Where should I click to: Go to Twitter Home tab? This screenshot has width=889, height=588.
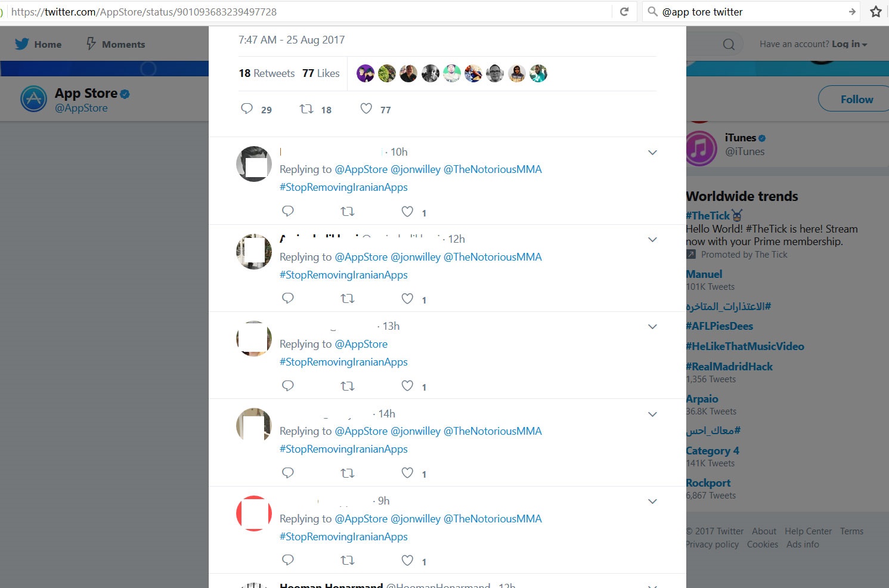pos(38,44)
